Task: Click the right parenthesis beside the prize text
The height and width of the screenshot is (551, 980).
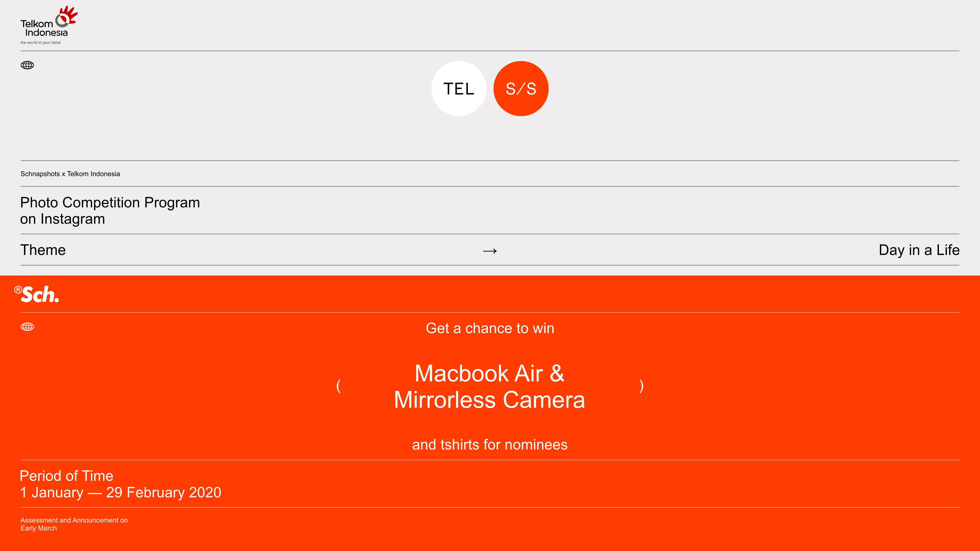Action: (641, 386)
